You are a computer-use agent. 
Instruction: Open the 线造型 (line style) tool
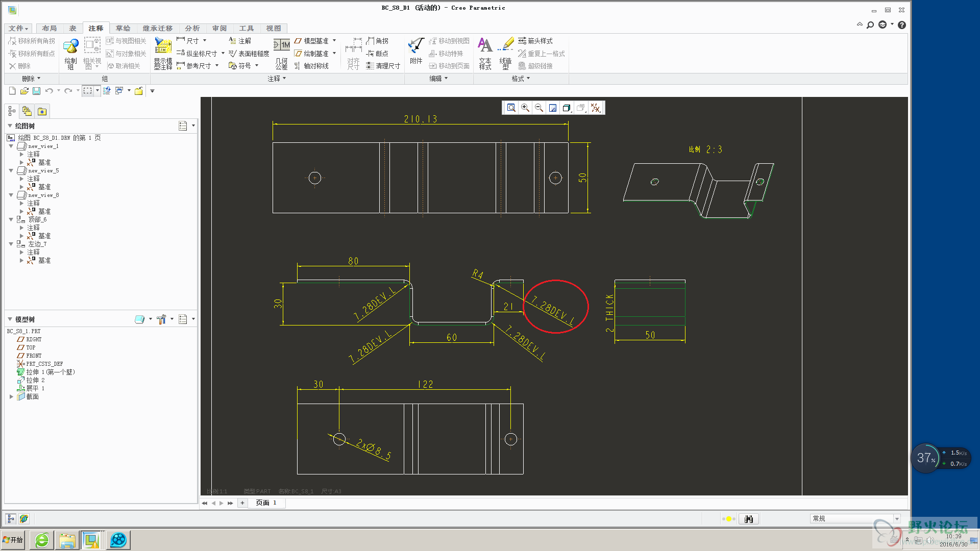505,54
